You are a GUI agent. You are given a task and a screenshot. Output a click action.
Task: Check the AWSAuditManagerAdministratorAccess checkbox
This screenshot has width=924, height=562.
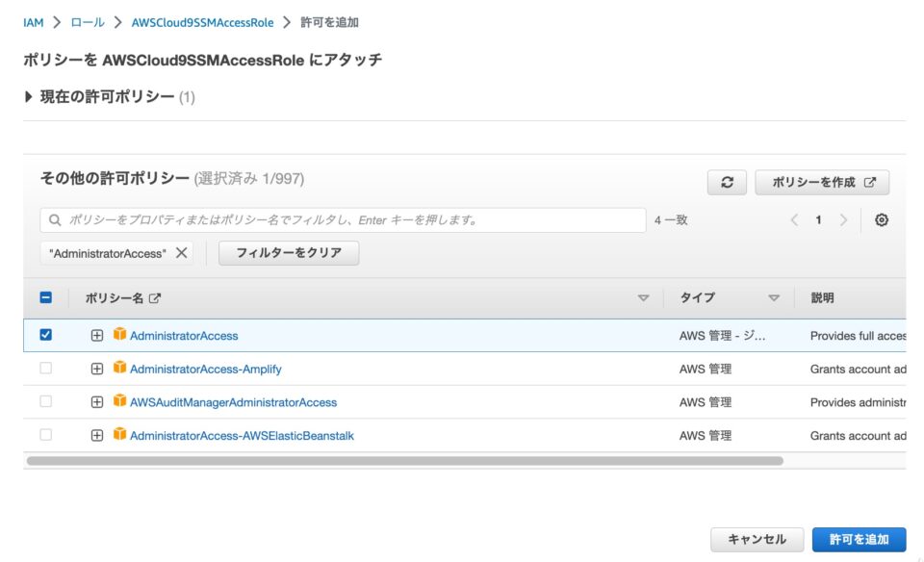45,401
